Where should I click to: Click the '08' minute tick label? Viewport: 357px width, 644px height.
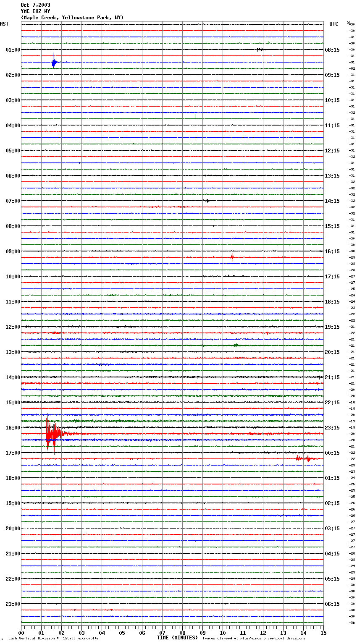click(182, 633)
